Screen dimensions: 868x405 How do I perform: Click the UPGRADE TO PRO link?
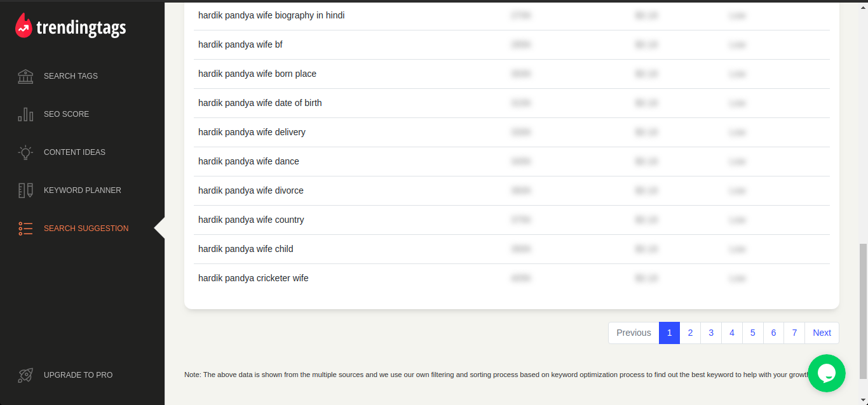(78, 375)
